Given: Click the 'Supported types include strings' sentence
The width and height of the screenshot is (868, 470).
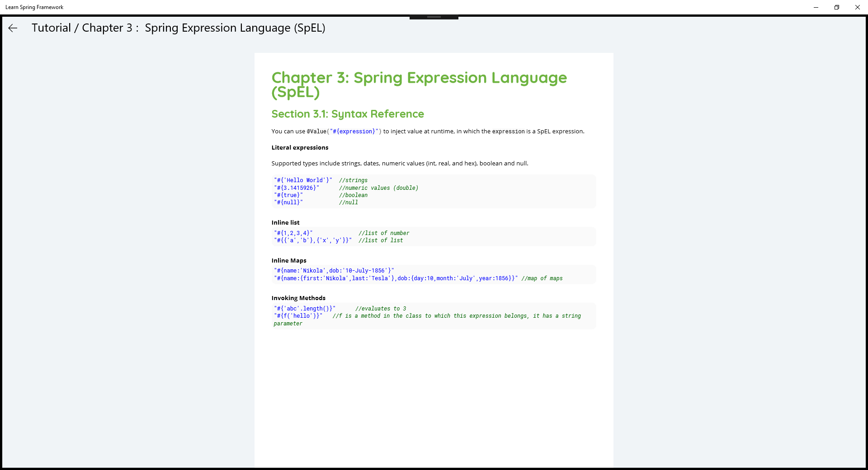Looking at the screenshot, I should point(400,164).
